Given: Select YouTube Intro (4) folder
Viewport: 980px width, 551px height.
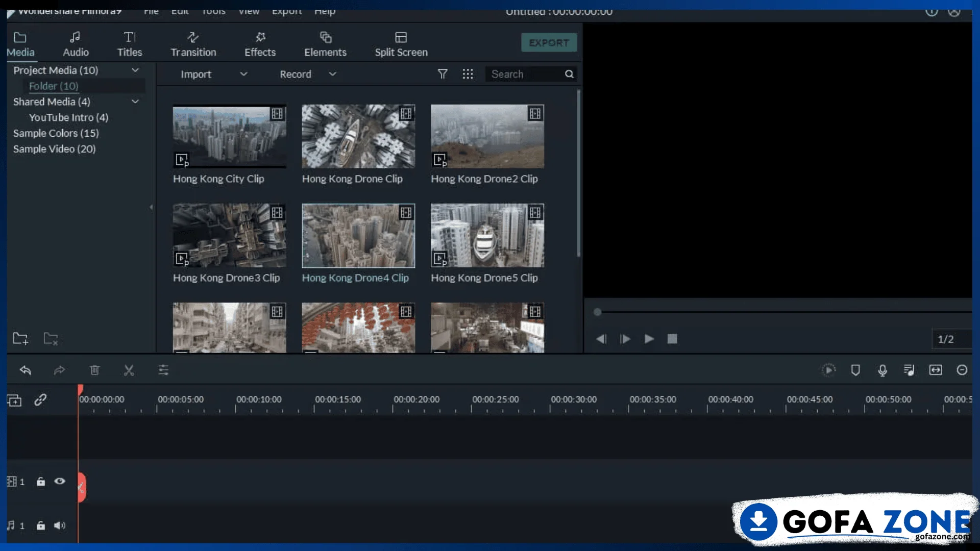Looking at the screenshot, I should (68, 117).
